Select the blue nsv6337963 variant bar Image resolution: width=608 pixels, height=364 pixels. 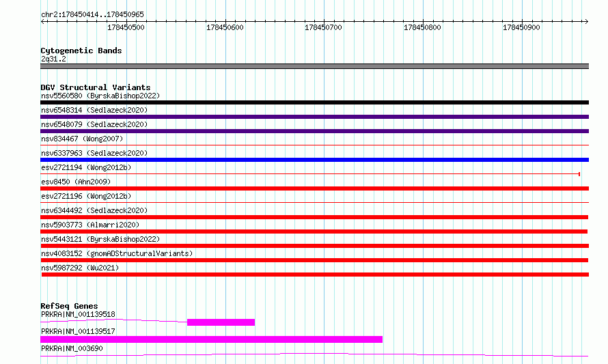[x=314, y=160]
